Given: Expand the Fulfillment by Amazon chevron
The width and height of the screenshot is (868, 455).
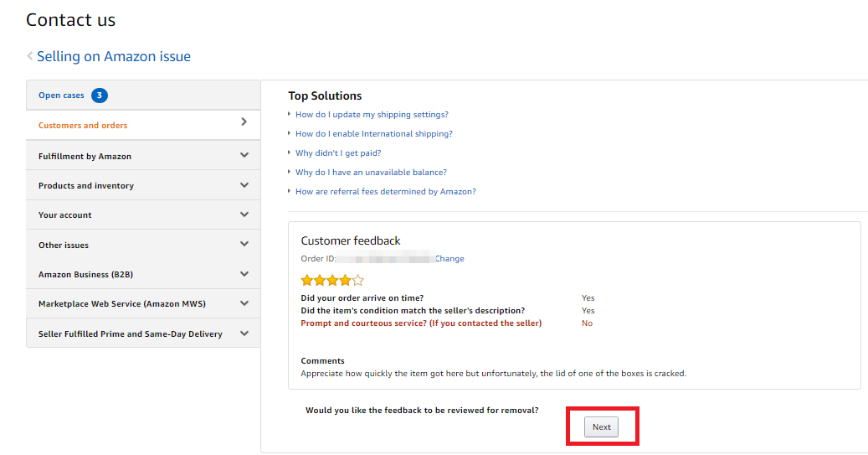Looking at the screenshot, I should click(x=244, y=156).
